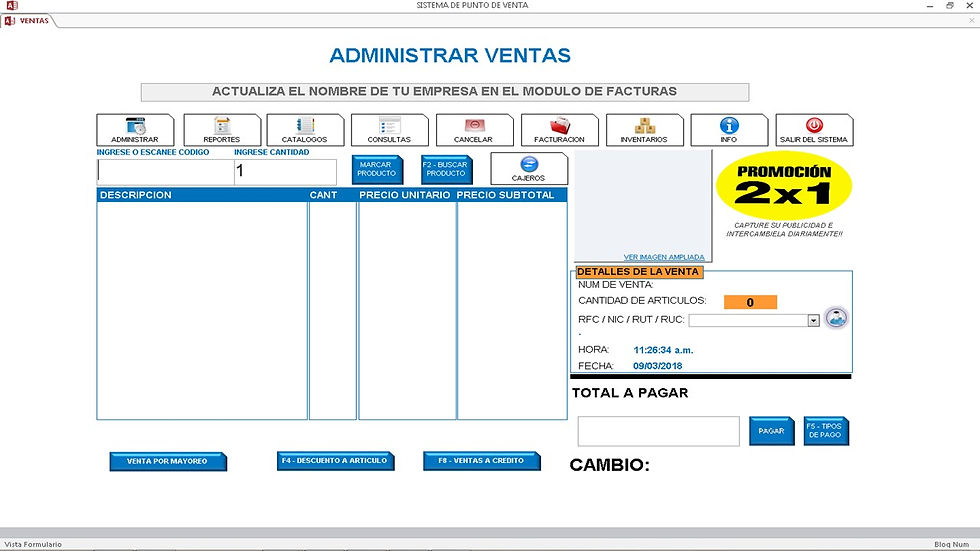This screenshot has height=551, width=980.
Task: Click the date value 09/03/2018
Action: click(x=658, y=366)
